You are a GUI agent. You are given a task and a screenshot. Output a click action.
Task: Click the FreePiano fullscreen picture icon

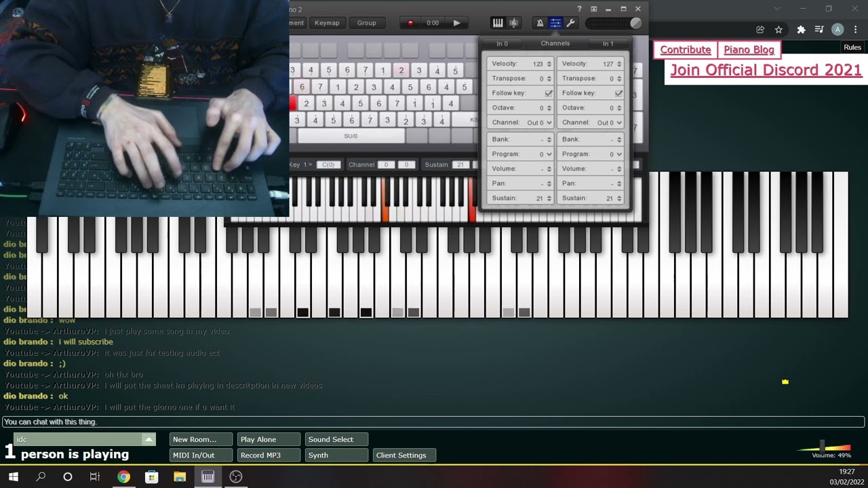(594, 9)
